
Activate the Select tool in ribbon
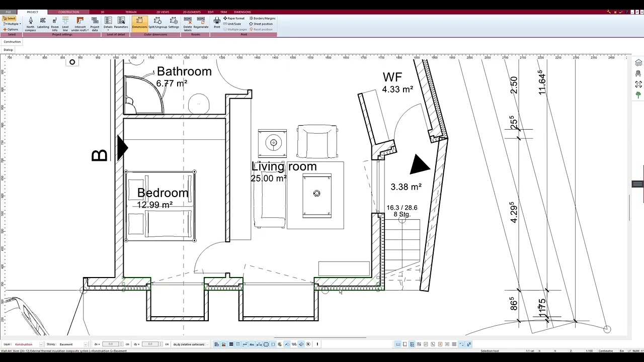[x=10, y=19]
